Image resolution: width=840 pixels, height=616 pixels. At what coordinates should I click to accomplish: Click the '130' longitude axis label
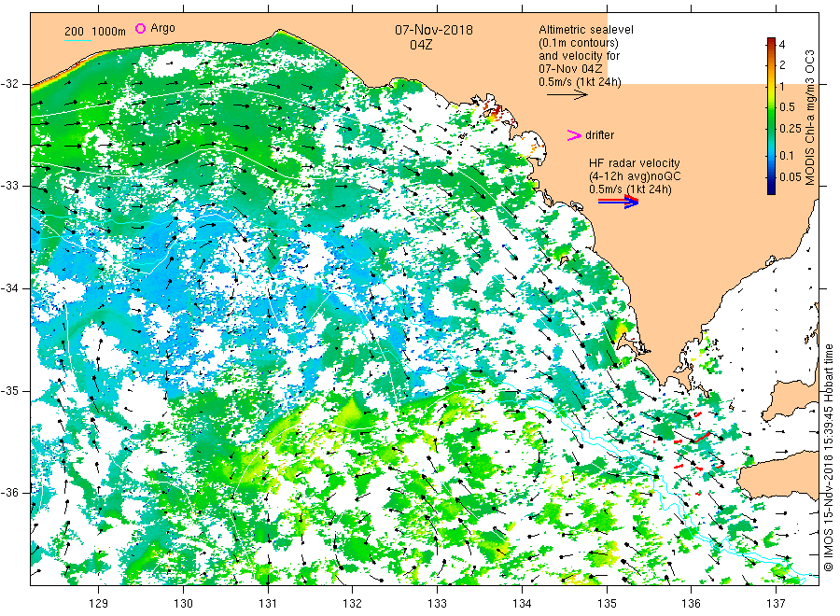[x=183, y=604]
